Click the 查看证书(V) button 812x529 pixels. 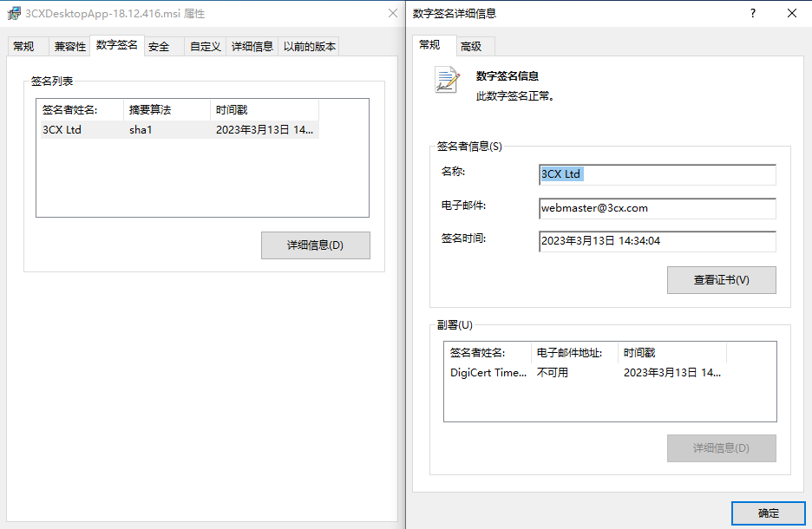[722, 280]
